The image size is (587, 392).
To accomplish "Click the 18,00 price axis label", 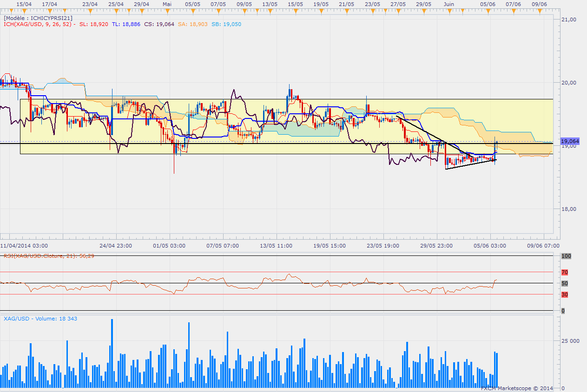I will click(x=569, y=209).
